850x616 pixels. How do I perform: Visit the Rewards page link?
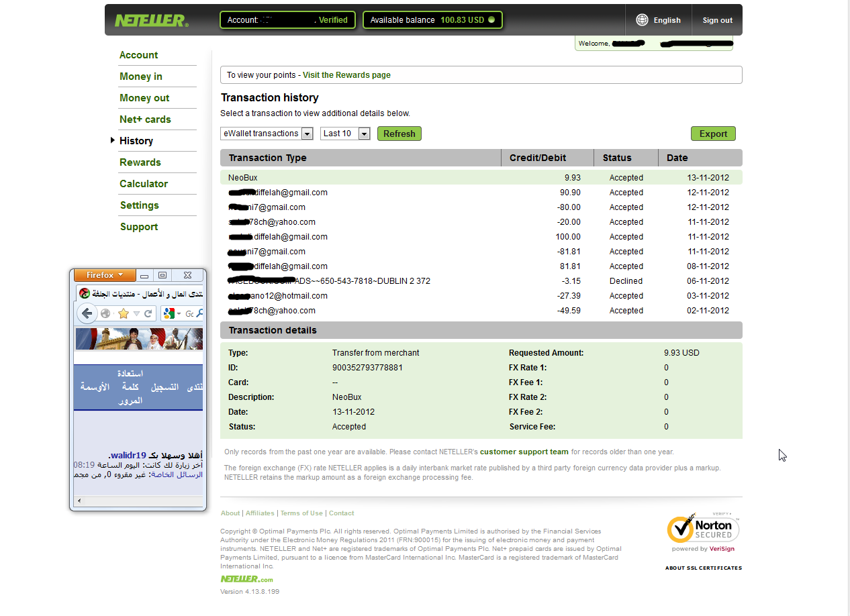pos(346,75)
